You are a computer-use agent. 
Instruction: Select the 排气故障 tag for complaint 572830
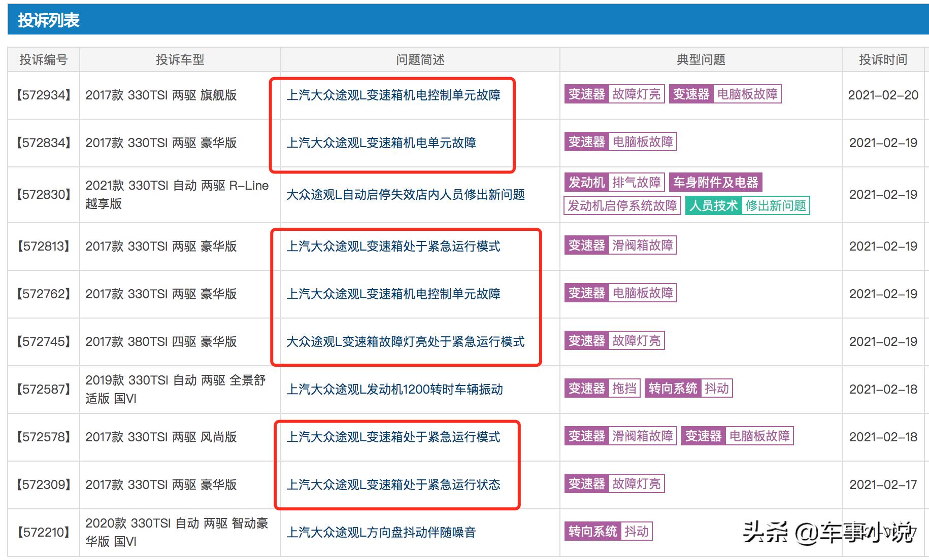point(638,182)
